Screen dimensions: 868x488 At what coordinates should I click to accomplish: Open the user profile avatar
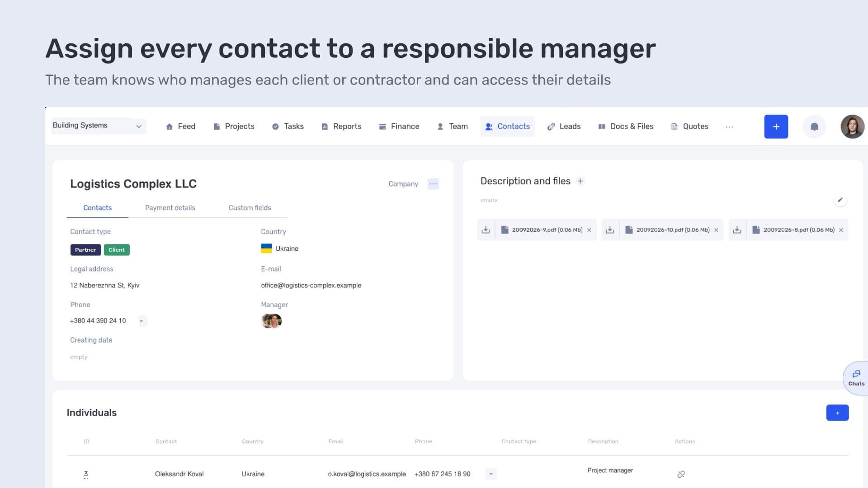[x=852, y=127]
